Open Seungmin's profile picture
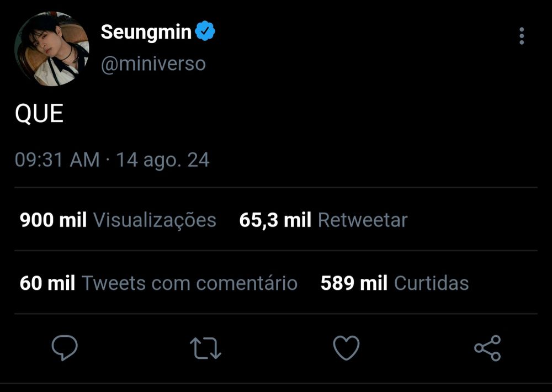The width and height of the screenshot is (552, 392). pyautogui.click(x=52, y=49)
